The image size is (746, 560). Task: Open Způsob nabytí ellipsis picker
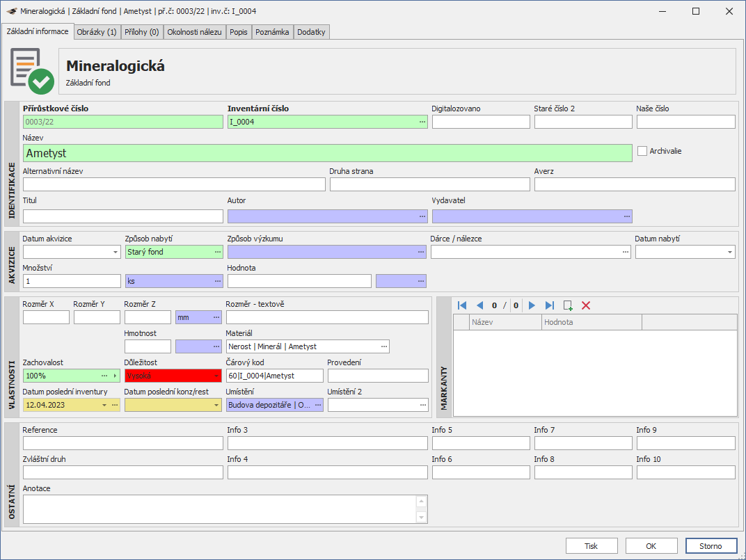click(217, 252)
